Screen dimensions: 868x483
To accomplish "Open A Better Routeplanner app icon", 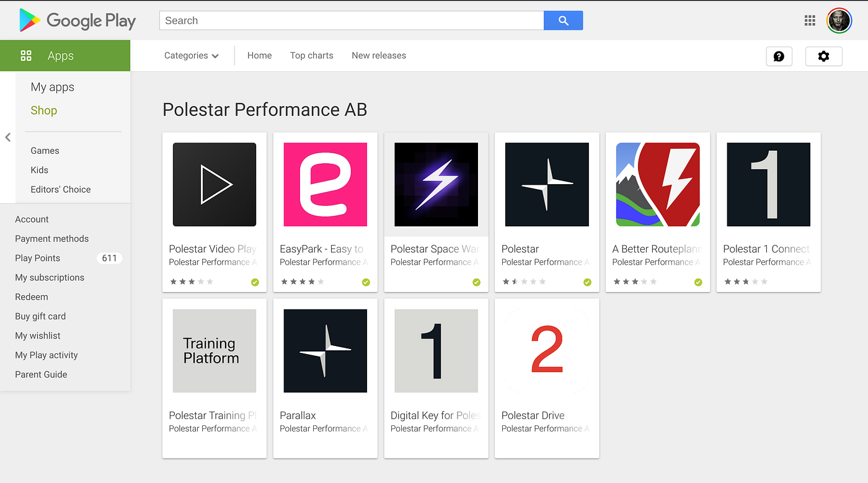I will pyautogui.click(x=658, y=184).
